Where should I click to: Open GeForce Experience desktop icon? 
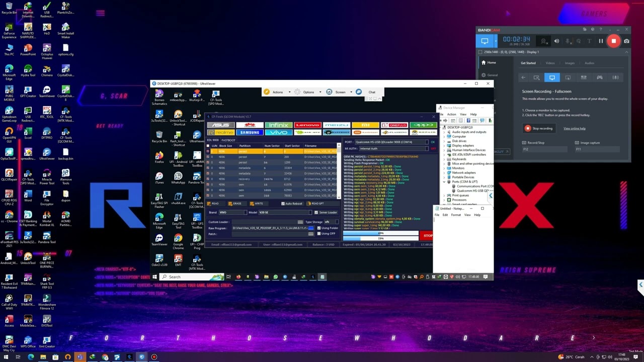tap(9, 30)
